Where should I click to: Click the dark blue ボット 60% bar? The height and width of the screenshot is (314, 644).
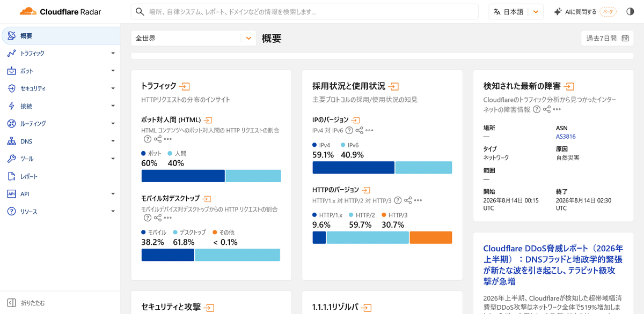tap(183, 176)
